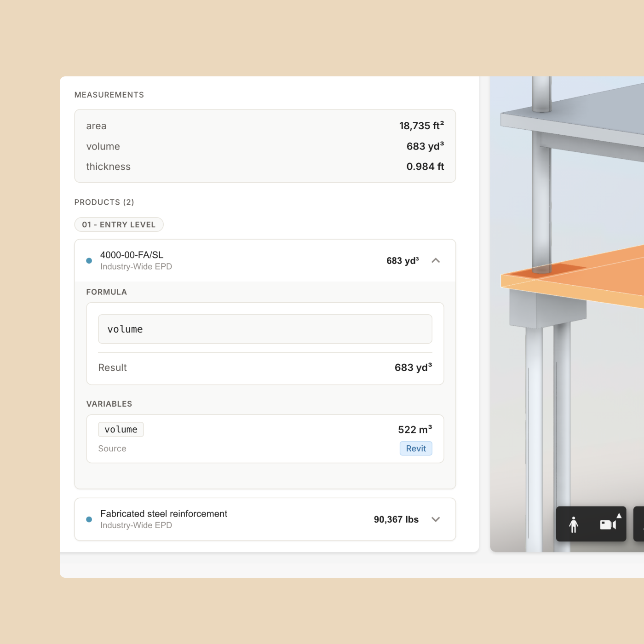Click the VARIABLES section label
The width and height of the screenshot is (644, 644).
(109, 404)
